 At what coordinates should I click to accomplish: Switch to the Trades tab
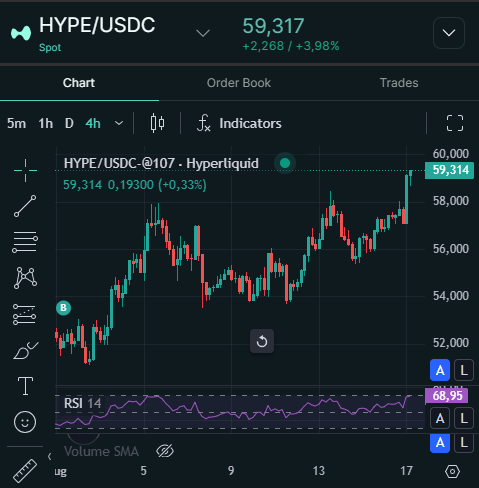[399, 83]
